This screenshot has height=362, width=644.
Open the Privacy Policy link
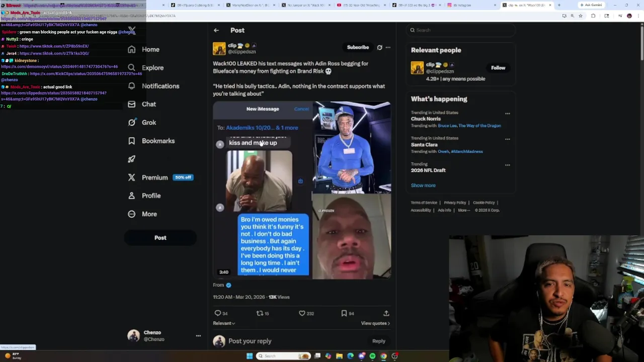(x=455, y=203)
